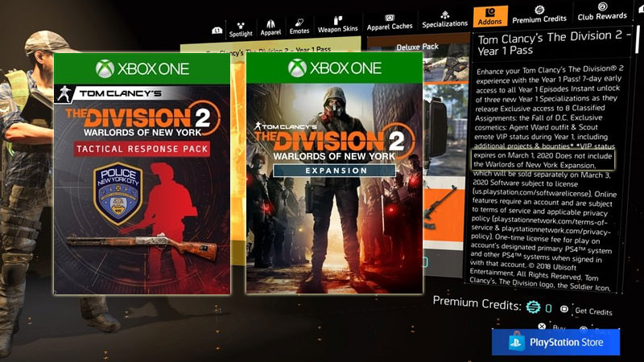Click the 'Premium Credits:' balance label
Screen dimensions: 644x362
(477, 303)
